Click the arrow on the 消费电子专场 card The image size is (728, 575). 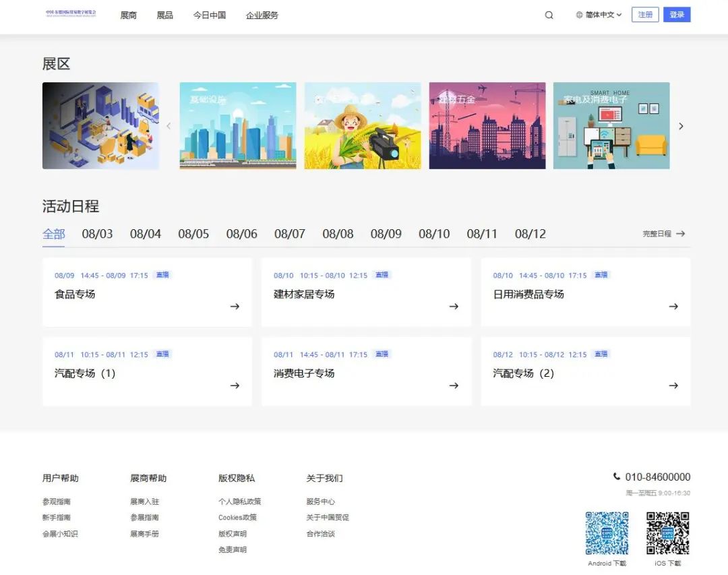tap(454, 386)
